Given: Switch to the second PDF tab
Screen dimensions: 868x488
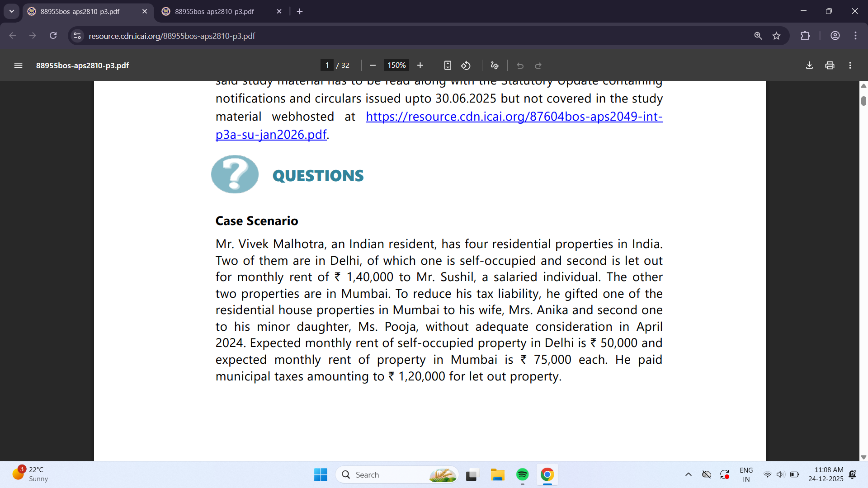Looking at the screenshot, I should [x=214, y=11].
